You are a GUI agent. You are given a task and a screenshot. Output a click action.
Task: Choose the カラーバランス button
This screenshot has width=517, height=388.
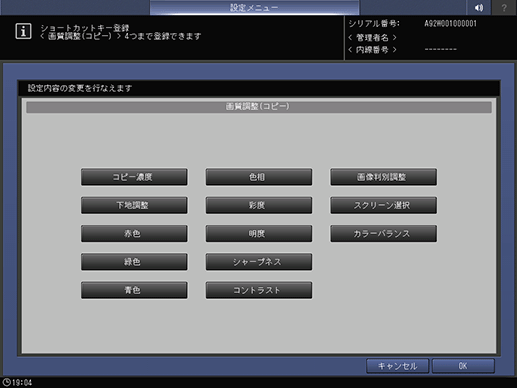click(x=383, y=233)
